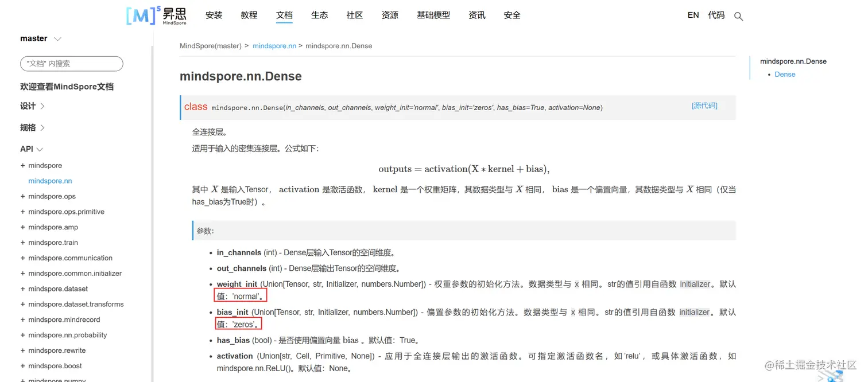
Task: Open the 资源 menu item
Action: [x=390, y=15]
